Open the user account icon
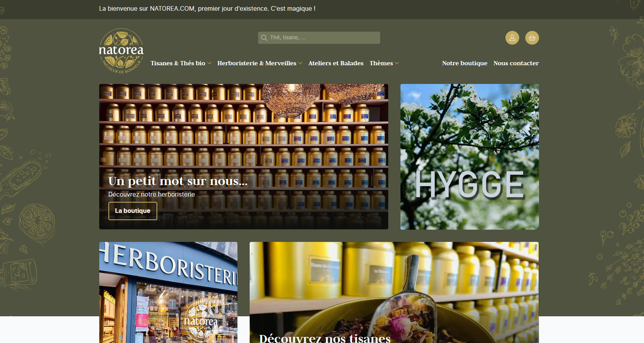The height and width of the screenshot is (343, 644). point(512,38)
